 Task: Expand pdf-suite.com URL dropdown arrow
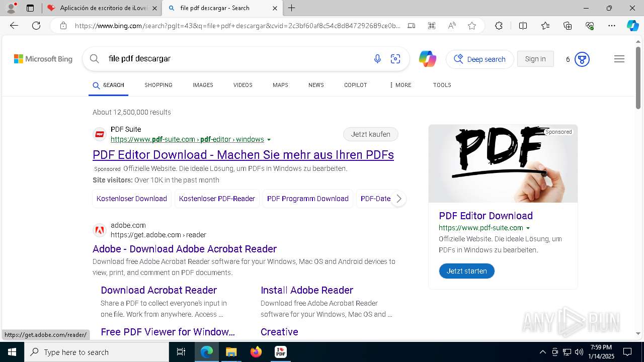(269, 140)
